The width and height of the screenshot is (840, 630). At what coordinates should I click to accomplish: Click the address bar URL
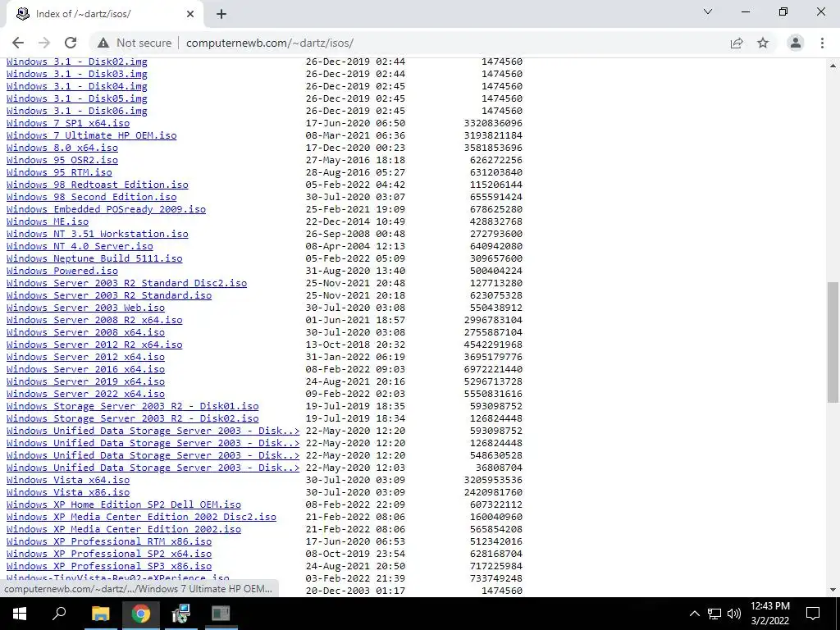tap(269, 43)
